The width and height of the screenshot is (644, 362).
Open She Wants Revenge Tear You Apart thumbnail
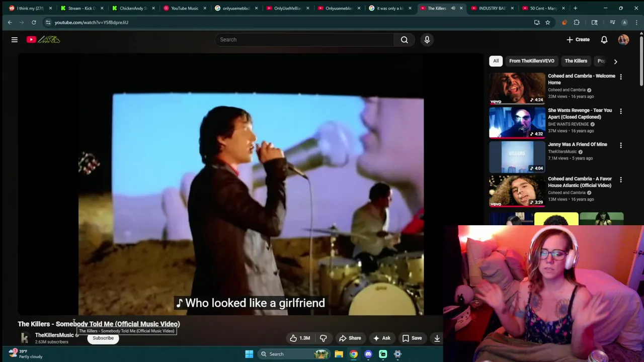(x=517, y=122)
